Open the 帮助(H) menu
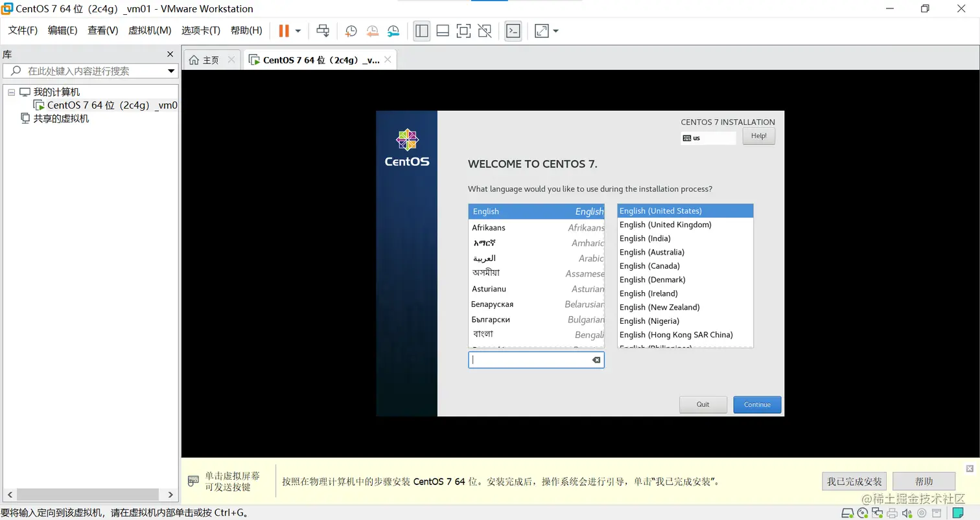Screen dimensions: 980x520 246,30
